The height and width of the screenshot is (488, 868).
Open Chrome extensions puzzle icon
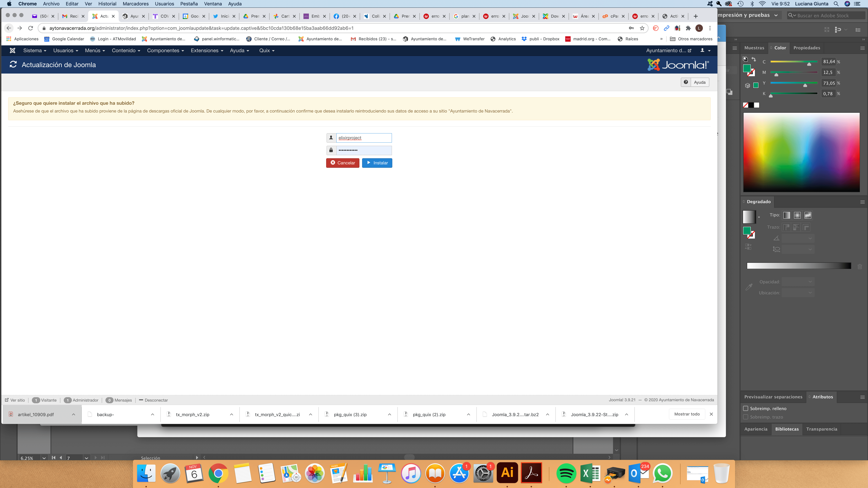click(x=688, y=28)
